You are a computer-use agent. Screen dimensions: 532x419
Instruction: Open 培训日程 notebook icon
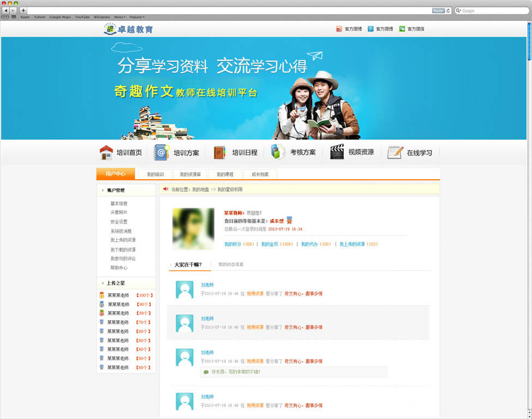219,152
